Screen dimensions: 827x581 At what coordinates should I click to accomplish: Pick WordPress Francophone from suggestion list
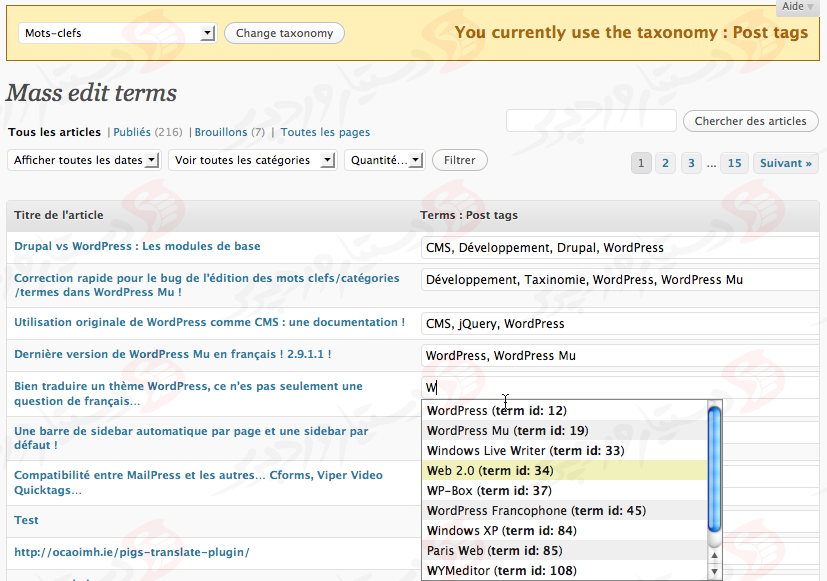click(x=536, y=510)
